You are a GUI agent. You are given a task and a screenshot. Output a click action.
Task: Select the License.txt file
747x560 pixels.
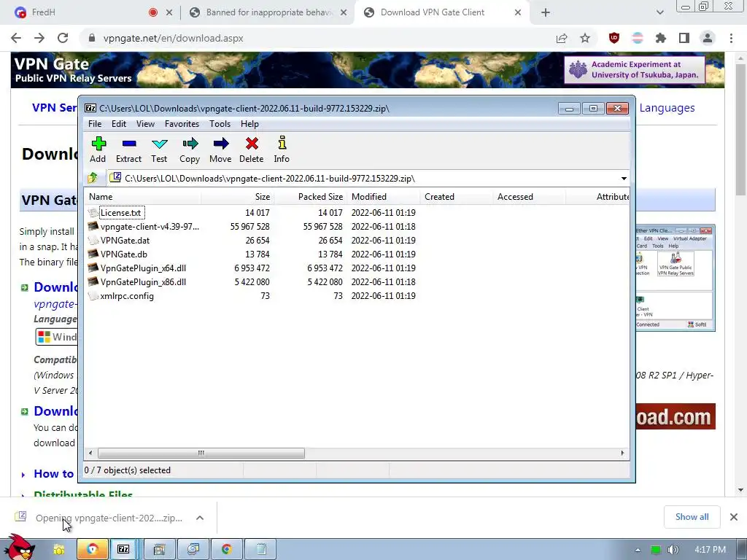(x=120, y=213)
